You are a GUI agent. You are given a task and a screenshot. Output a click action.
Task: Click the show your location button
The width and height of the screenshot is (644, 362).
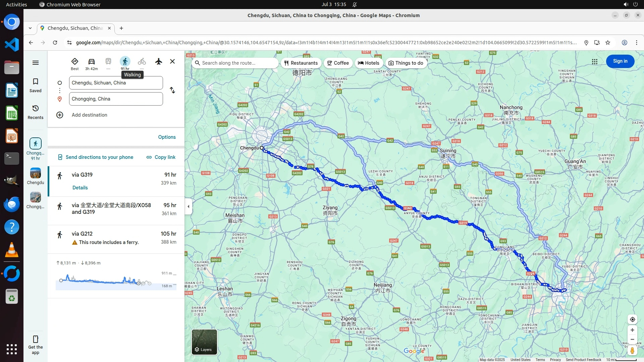[632, 319]
